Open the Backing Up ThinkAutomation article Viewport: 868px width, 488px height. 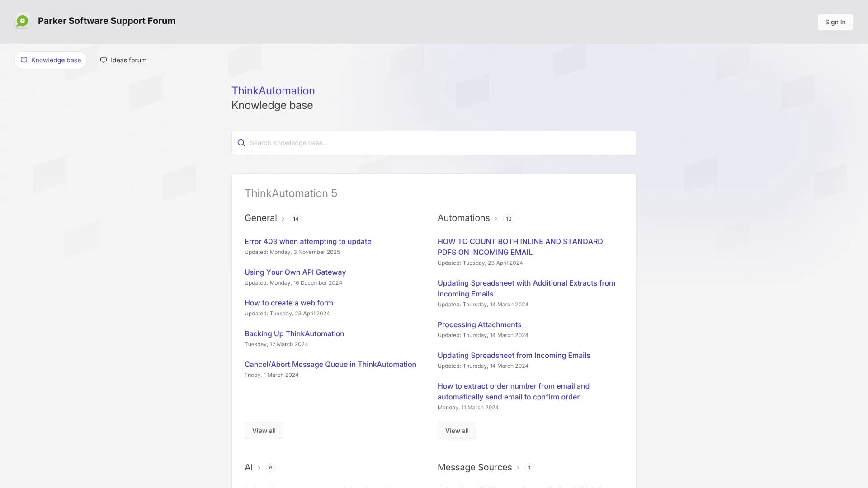[294, 333]
